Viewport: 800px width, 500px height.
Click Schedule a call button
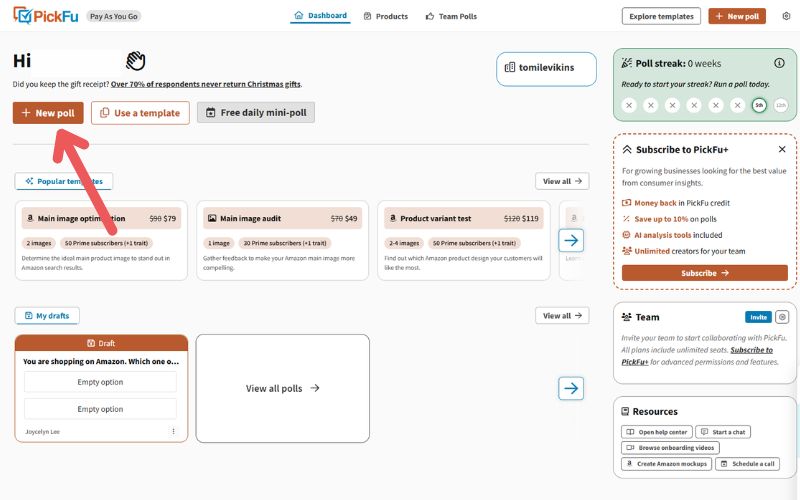coord(747,464)
